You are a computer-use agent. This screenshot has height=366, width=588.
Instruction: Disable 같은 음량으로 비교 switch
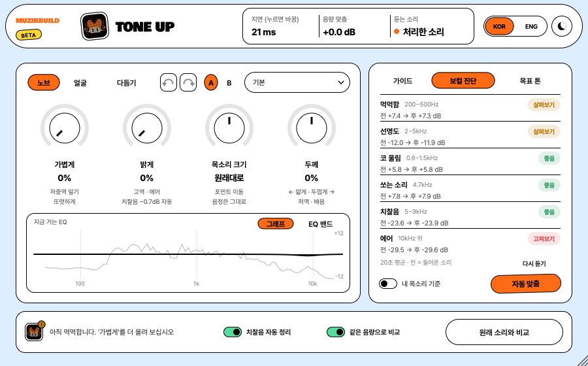pyautogui.click(x=336, y=332)
